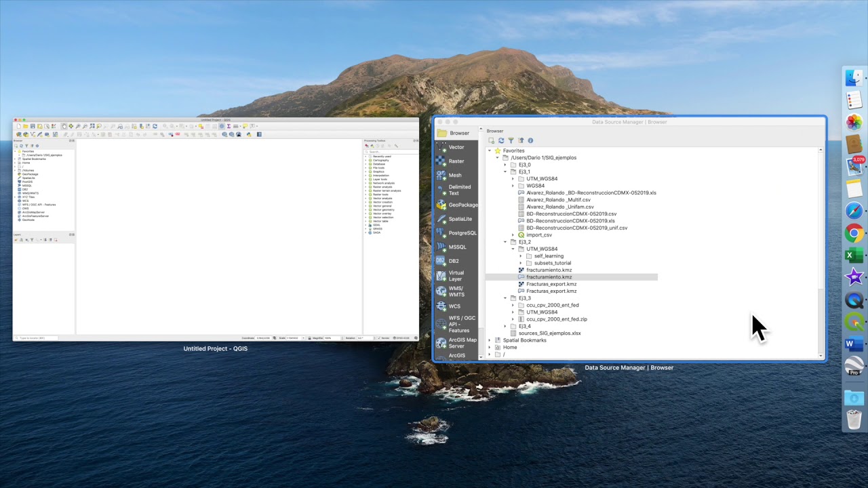Select the GeoPackage source tab

pos(456,205)
